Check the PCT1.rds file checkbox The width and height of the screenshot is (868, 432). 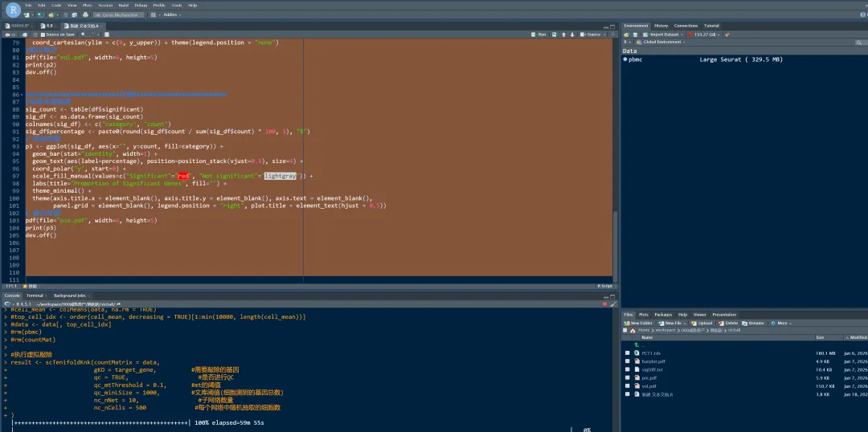[627, 353]
